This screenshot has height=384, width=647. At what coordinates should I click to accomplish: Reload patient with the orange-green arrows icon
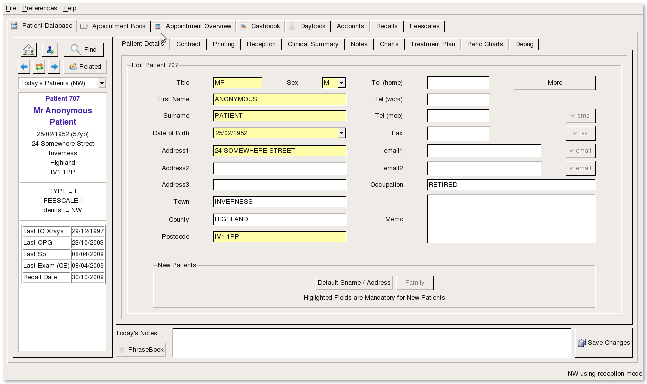(39, 66)
